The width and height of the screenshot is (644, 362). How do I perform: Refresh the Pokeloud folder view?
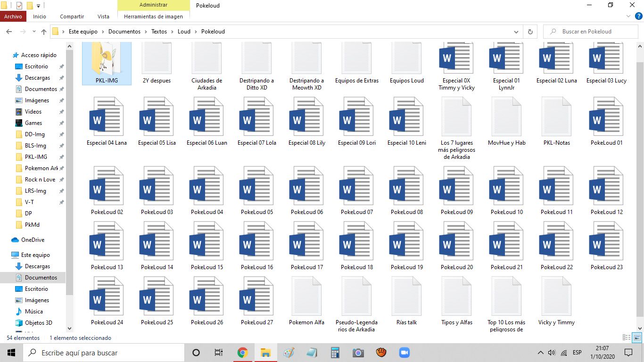tap(530, 32)
